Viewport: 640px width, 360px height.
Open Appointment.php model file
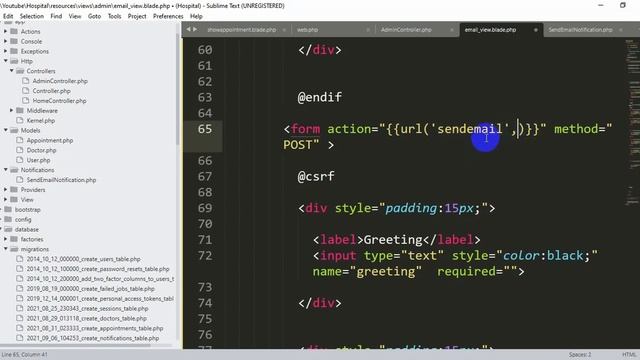click(50, 140)
